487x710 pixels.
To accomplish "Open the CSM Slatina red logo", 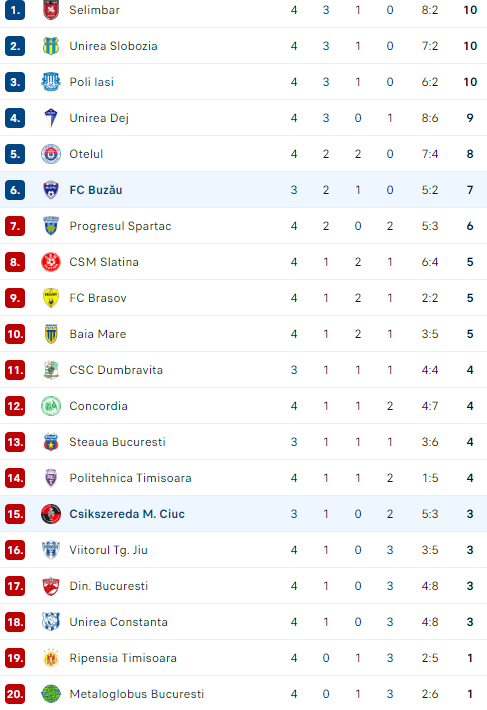I will [51, 262].
